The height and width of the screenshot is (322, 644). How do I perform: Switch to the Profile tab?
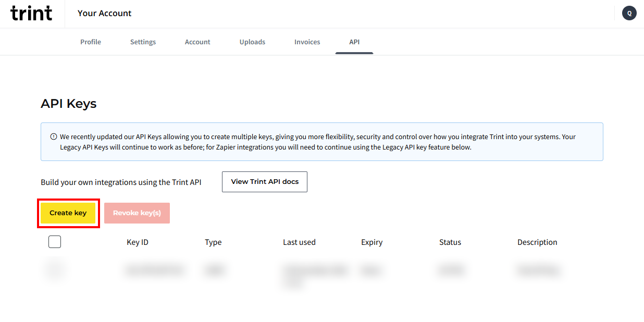[91, 42]
